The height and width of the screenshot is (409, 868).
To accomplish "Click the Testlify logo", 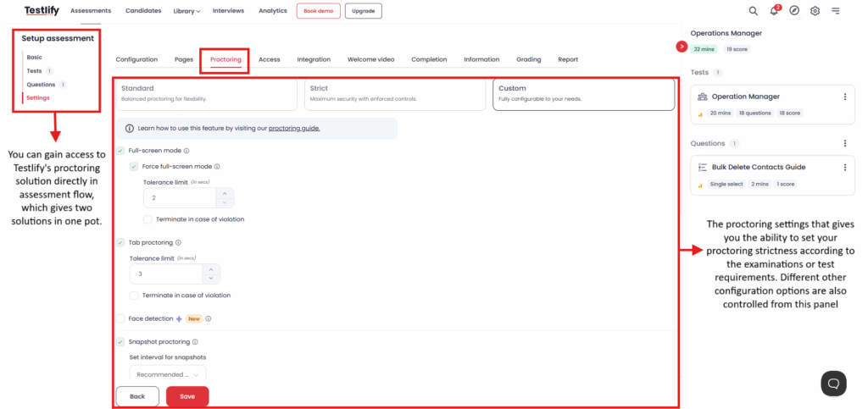I will [42, 10].
